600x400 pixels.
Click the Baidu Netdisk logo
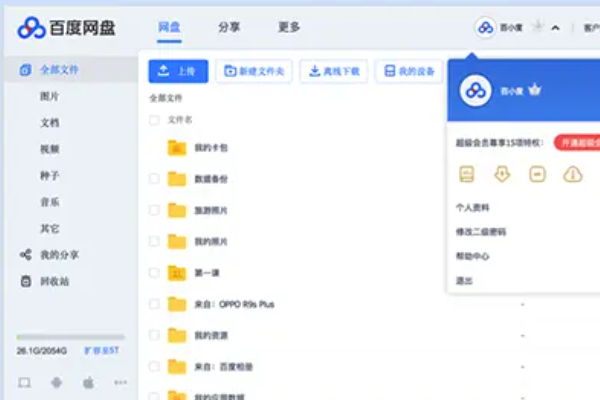(x=66, y=28)
